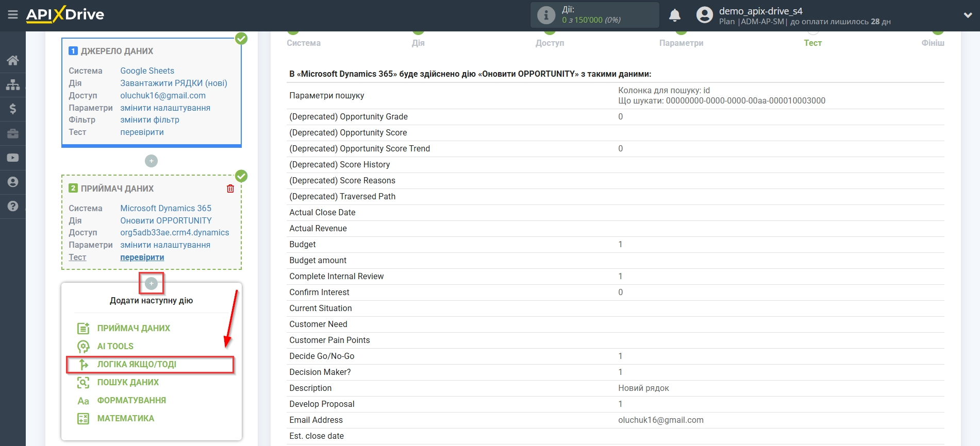Click the Description value Новий рядок
Image resolution: width=980 pixels, height=446 pixels.
[643, 388]
